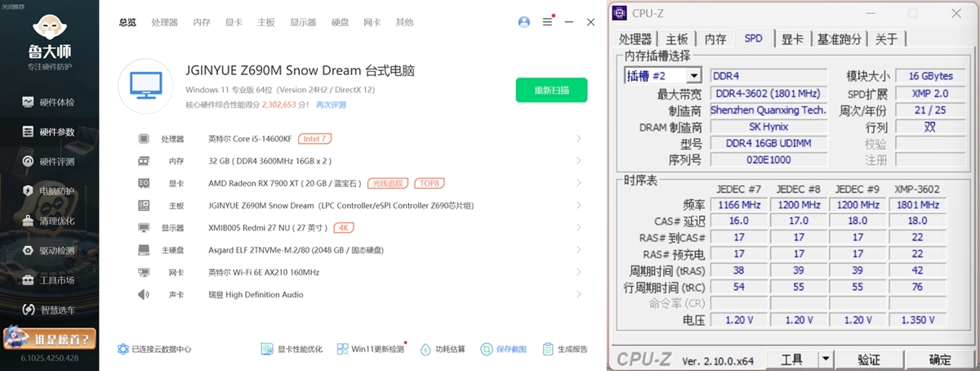This screenshot has width=980, height=371.
Task: Open the arrow next to 工具
Action: [825, 360]
